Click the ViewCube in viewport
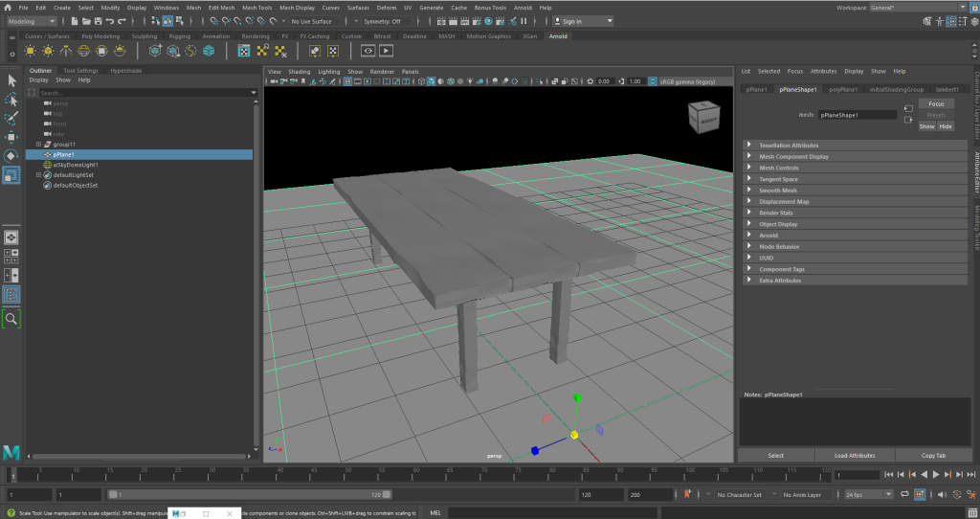 coord(703,117)
